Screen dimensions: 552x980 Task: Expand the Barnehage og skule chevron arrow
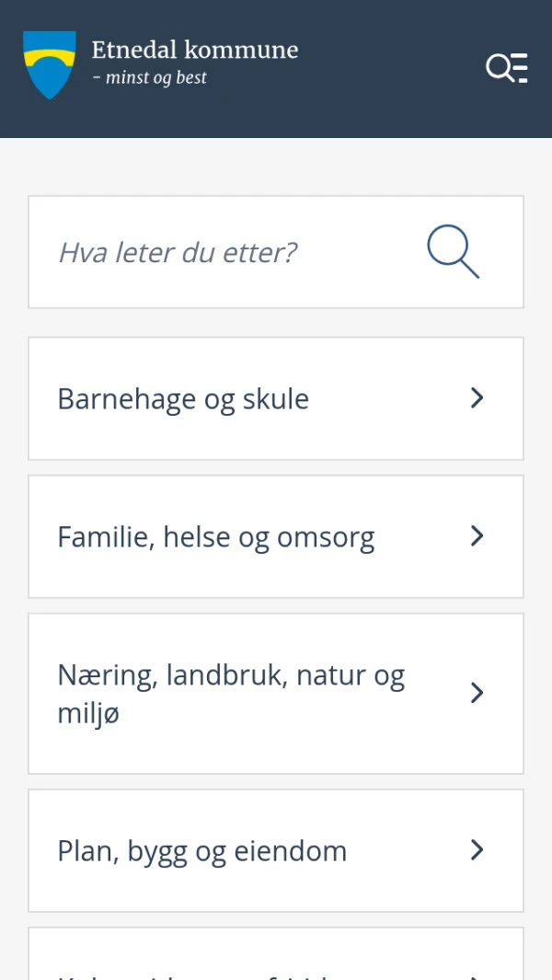477,398
